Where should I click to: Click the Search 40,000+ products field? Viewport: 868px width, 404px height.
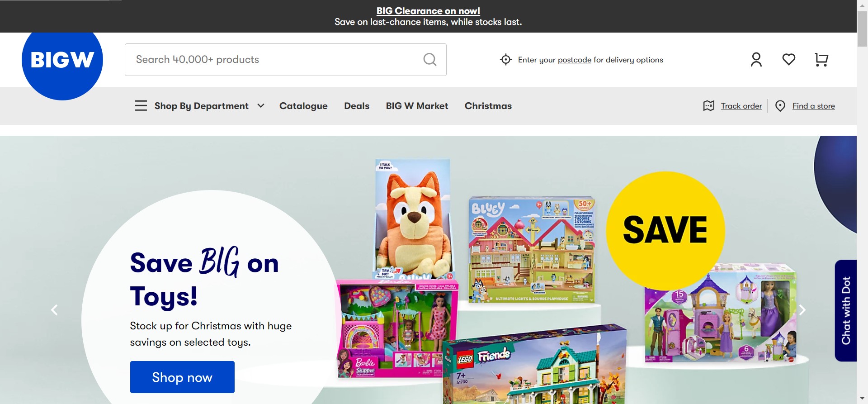(x=286, y=60)
